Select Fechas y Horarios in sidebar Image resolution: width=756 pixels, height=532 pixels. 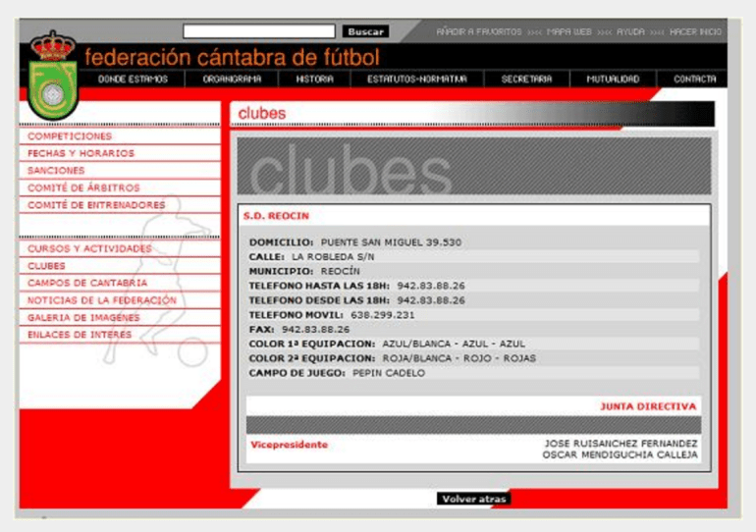pos(81,153)
